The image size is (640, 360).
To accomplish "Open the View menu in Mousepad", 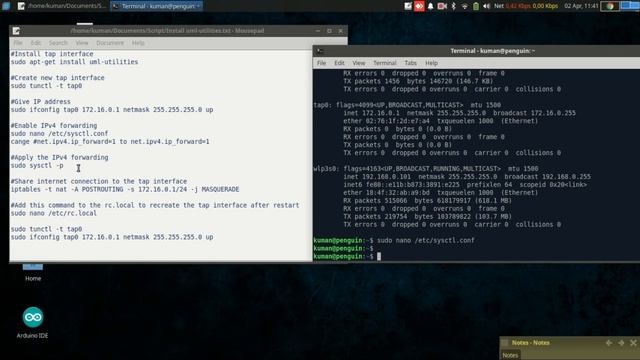I will pos(82,43).
